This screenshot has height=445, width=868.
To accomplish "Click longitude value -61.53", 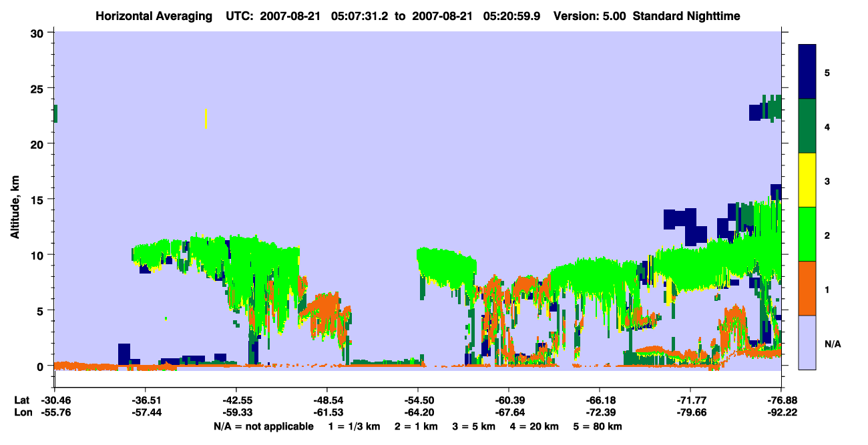I will pos(327,413).
